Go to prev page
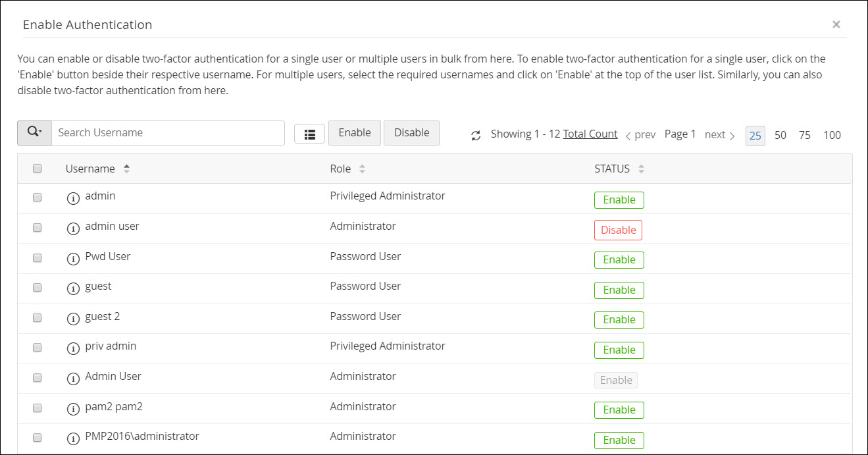 pyautogui.click(x=640, y=135)
